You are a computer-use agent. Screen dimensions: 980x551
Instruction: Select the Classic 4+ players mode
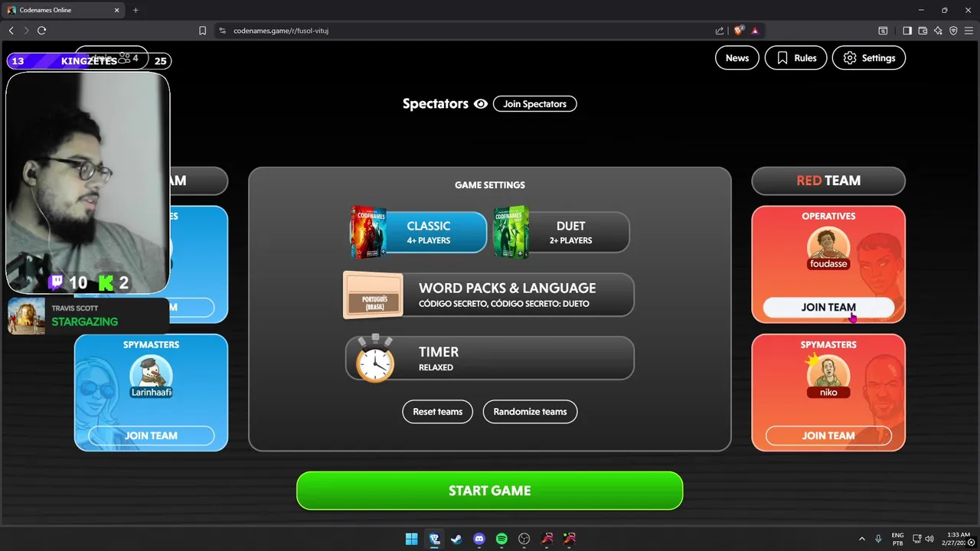click(417, 233)
